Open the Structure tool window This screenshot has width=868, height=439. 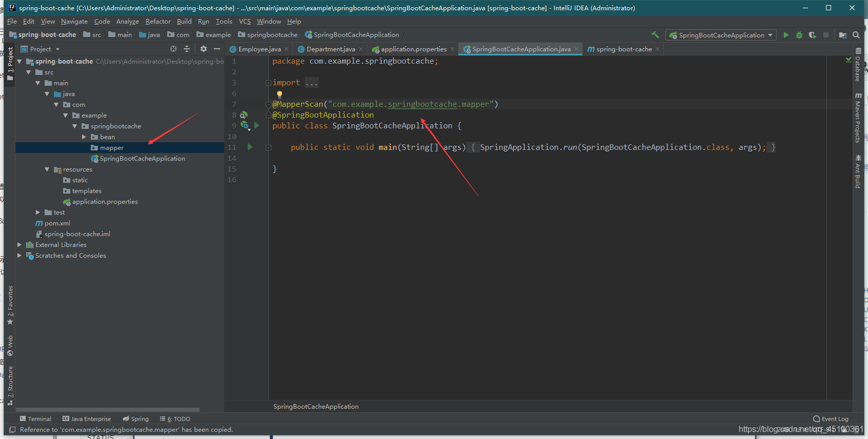point(10,386)
